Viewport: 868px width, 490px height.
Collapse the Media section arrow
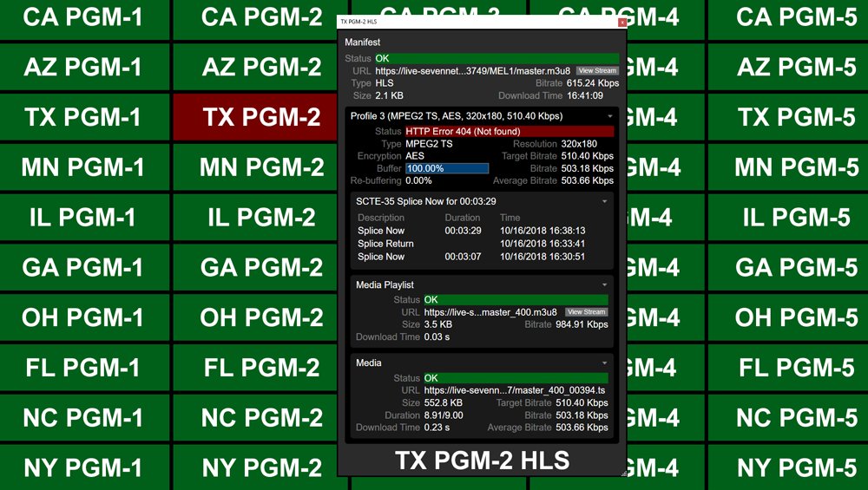coord(604,363)
